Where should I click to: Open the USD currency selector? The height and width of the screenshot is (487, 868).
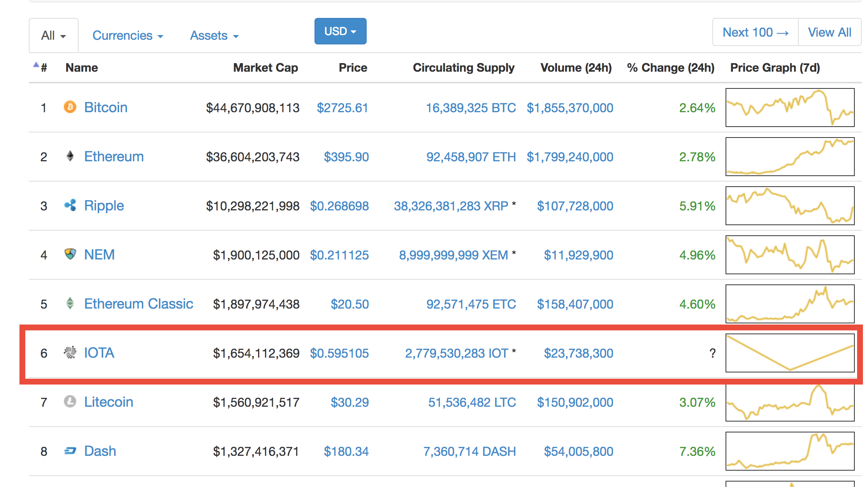340,31
